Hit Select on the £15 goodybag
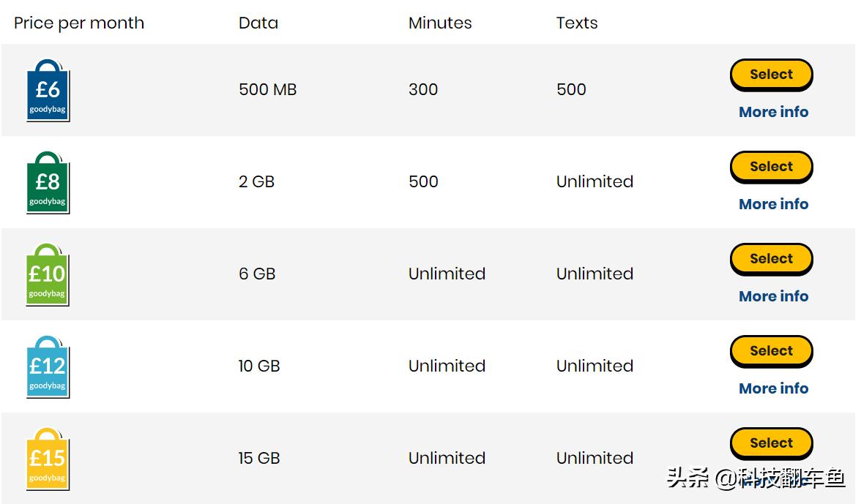The width and height of the screenshot is (861, 504). point(771,443)
